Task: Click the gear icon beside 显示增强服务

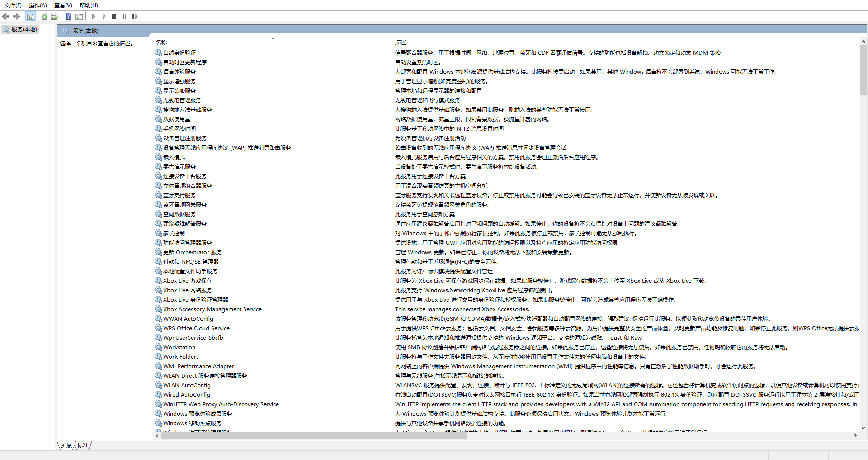Action: pos(159,81)
